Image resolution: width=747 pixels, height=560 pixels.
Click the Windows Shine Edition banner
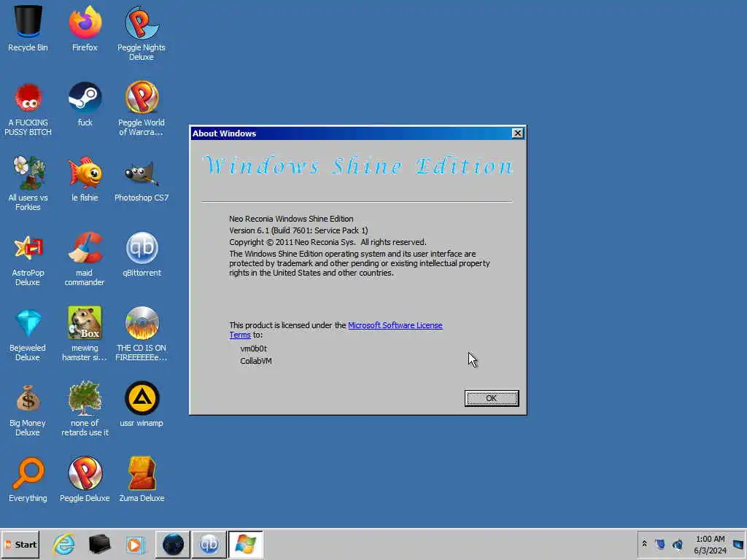point(357,166)
